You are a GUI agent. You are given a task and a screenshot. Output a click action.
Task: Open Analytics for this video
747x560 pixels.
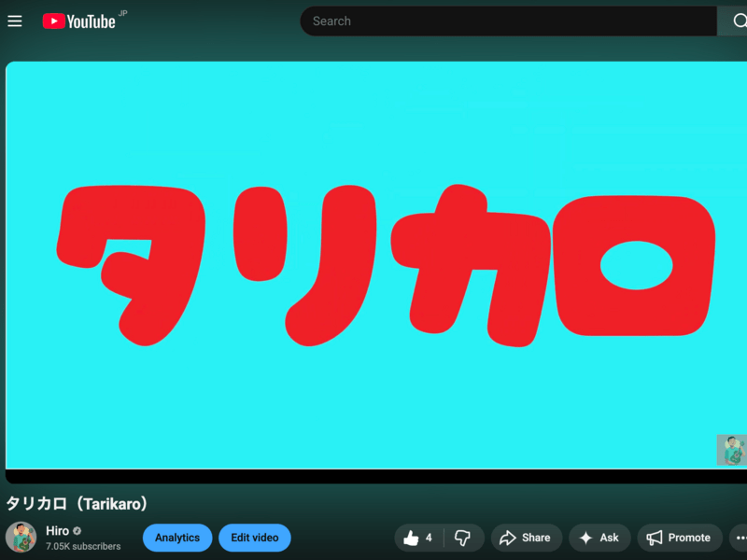(x=177, y=538)
